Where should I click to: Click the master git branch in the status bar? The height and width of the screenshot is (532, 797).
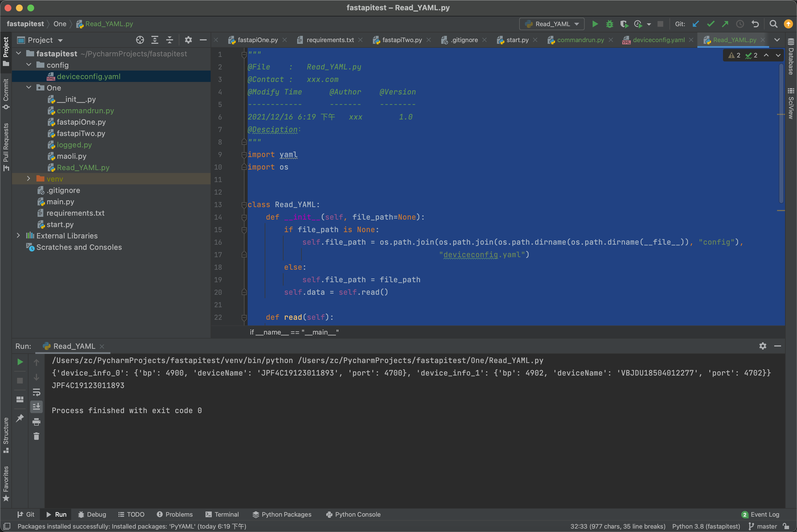point(763,526)
